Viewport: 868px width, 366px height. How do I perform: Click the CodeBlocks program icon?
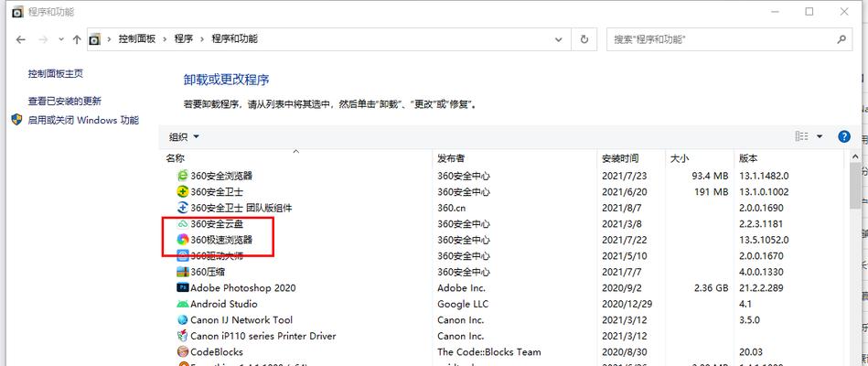[x=183, y=352]
